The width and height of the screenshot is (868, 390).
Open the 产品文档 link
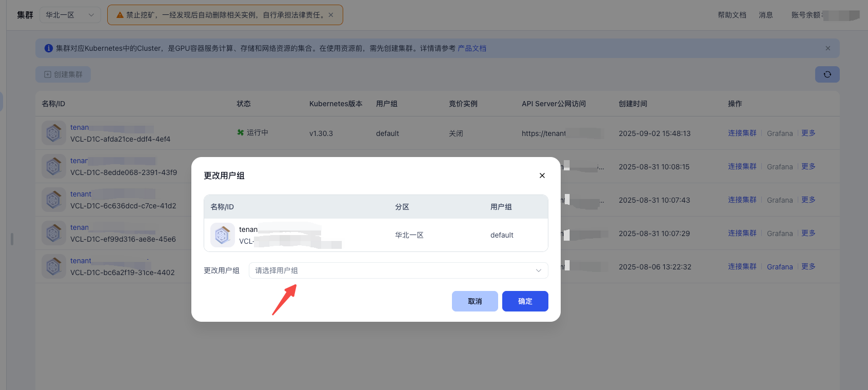(x=472, y=48)
